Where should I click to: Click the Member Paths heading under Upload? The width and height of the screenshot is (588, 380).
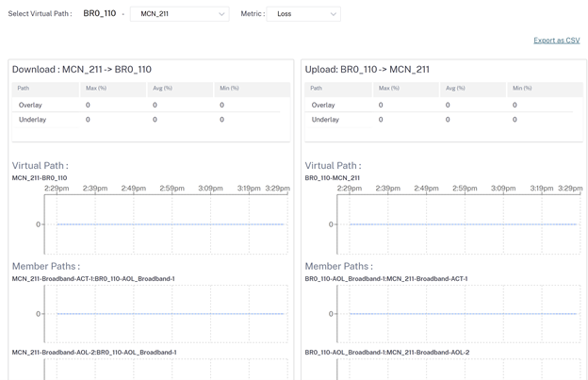coord(338,266)
